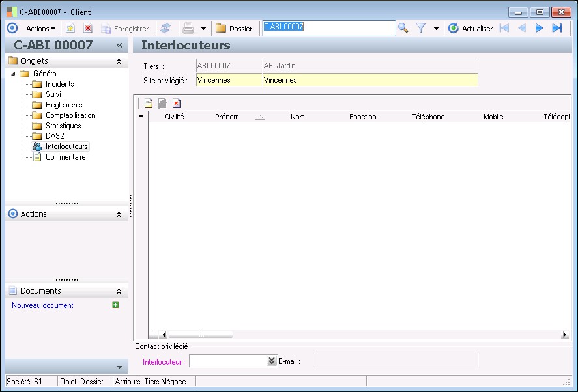This screenshot has width=578, height=392.
Task: Open the Statistiques tree item
Action: tap(63, 126)
